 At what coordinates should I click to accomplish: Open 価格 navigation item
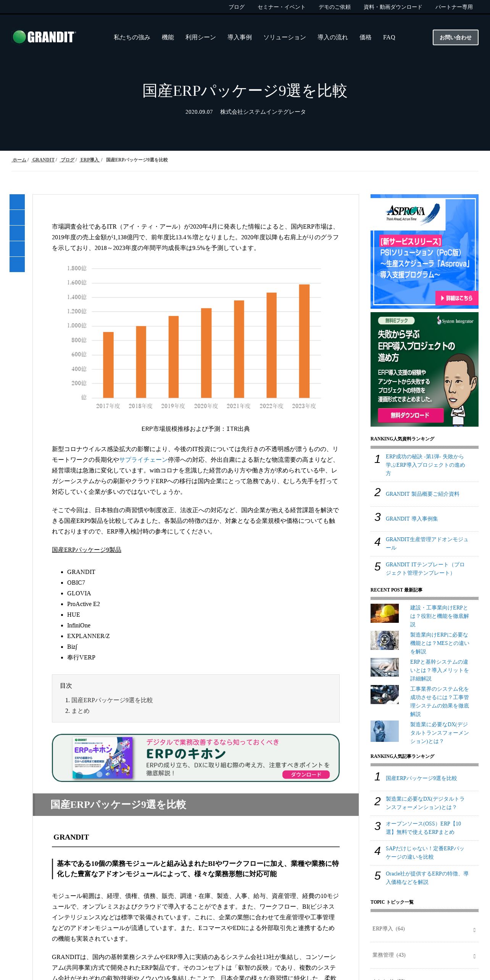tap(365, 37)
